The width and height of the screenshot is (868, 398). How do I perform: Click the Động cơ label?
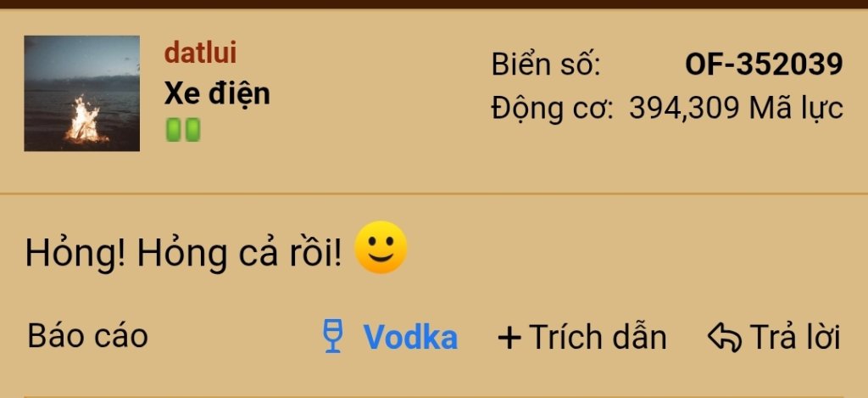(553, 109)
